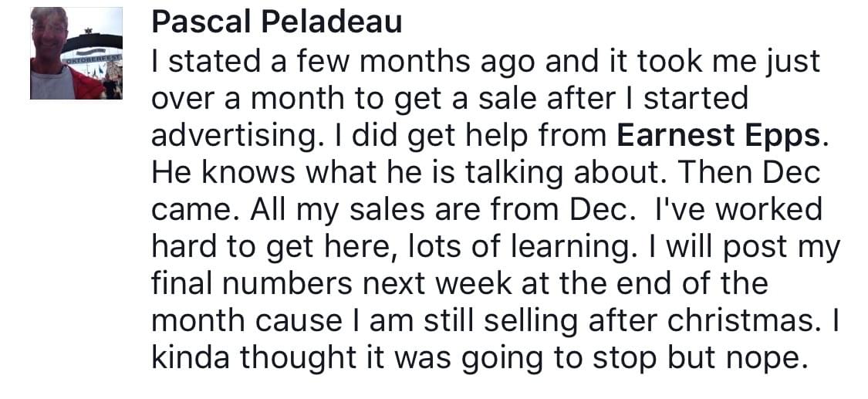Open the tagged Earnest Epps profile

pyautogui.click(x=718, y=136)
